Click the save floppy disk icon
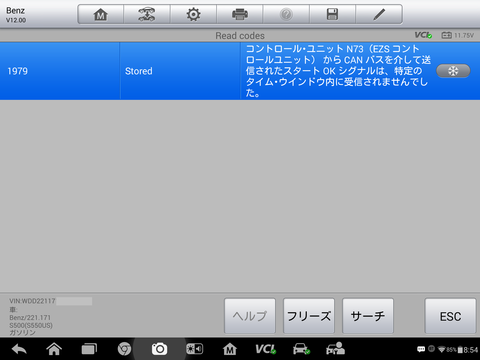 point(332,14)
